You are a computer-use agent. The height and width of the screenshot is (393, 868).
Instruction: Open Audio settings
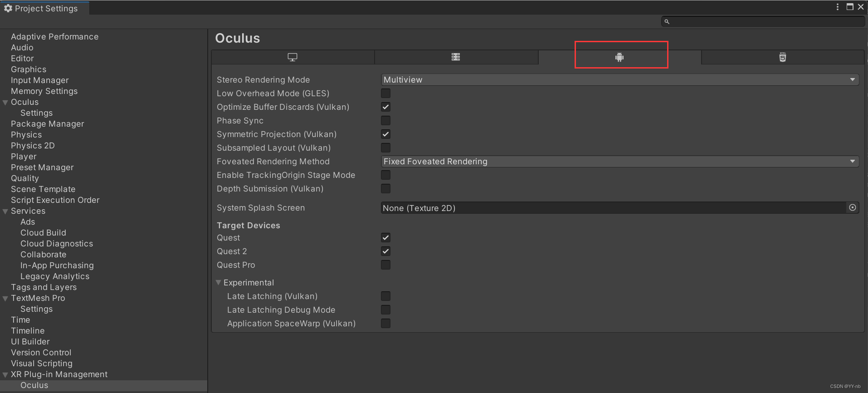point(22,48)
